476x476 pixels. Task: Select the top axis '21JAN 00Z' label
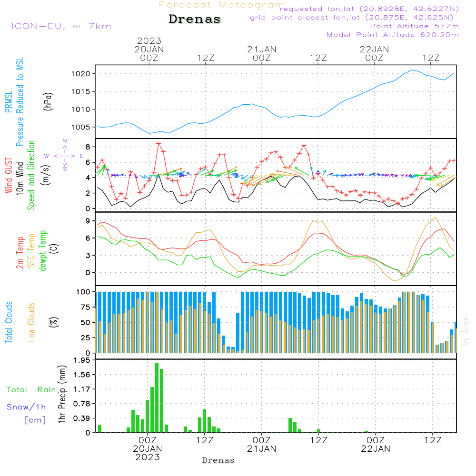pyautogui.click(x=262, y=53)
